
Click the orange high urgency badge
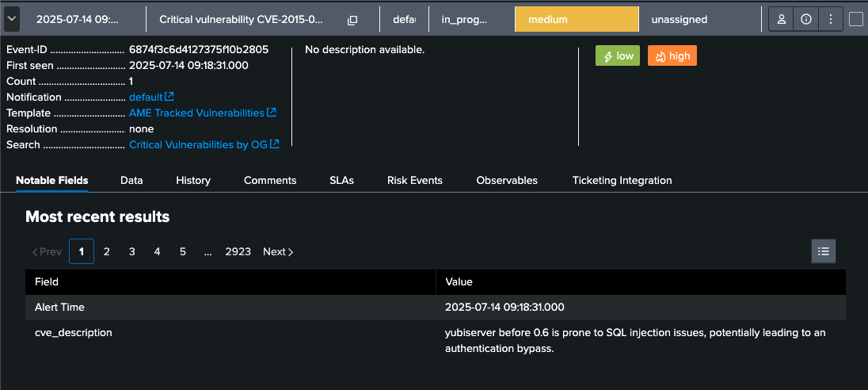(672, 56)
